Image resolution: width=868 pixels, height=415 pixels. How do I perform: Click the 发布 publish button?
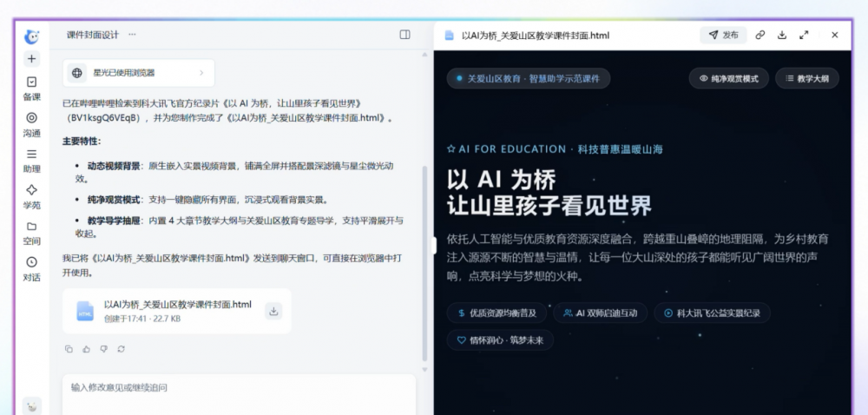724,35
